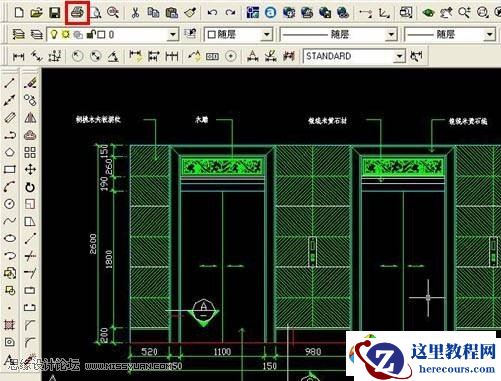Select the Fillet modify tool
The width and height of the screenshot is (501, 381).
[30, 342]
